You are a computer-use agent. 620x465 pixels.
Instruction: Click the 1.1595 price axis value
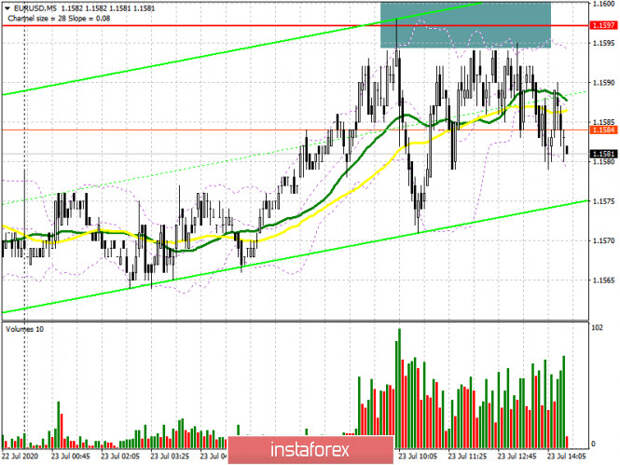click(x=603, y=43)
